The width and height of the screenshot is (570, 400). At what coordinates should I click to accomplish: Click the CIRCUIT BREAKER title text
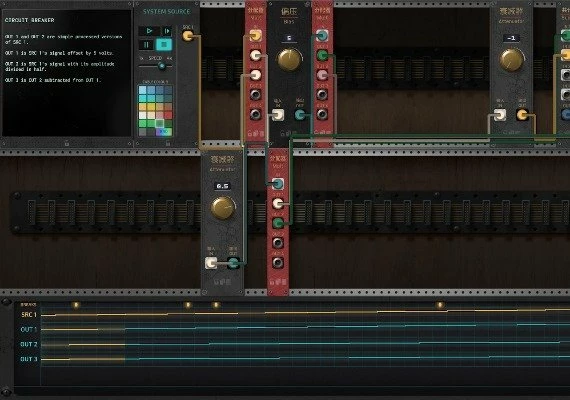point(29,20)
